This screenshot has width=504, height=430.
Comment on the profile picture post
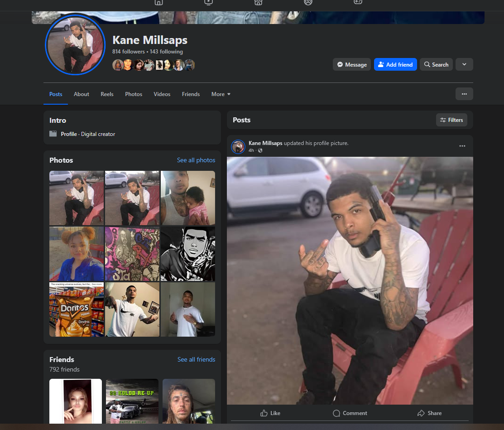350,413
